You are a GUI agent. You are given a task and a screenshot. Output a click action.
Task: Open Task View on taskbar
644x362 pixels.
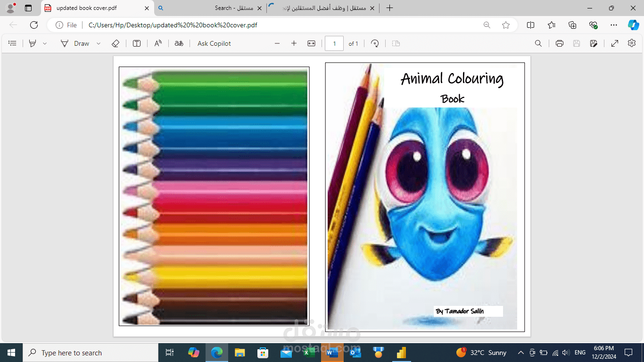pyautogui.click(x=170, y=353)
